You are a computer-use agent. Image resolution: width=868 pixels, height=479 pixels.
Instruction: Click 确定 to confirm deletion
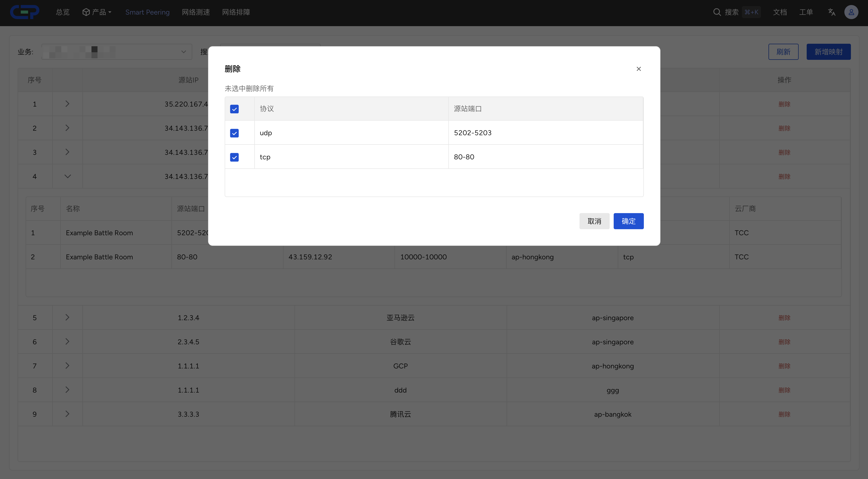pos(629,221)
